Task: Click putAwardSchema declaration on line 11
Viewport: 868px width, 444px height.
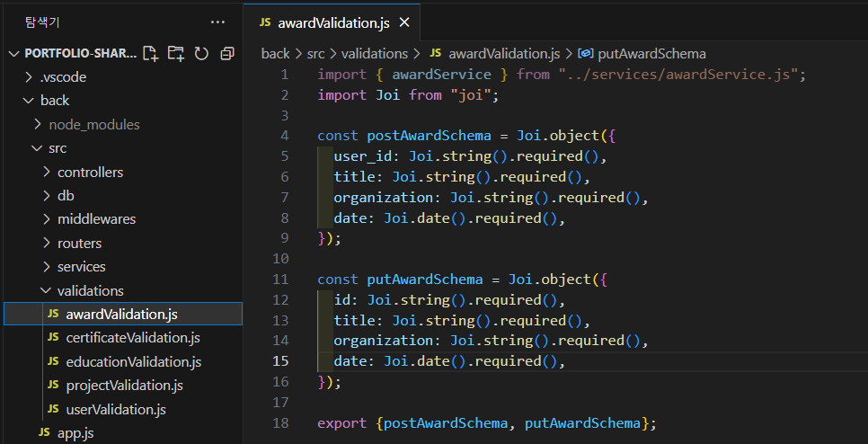Action: [x=425, y=280]
